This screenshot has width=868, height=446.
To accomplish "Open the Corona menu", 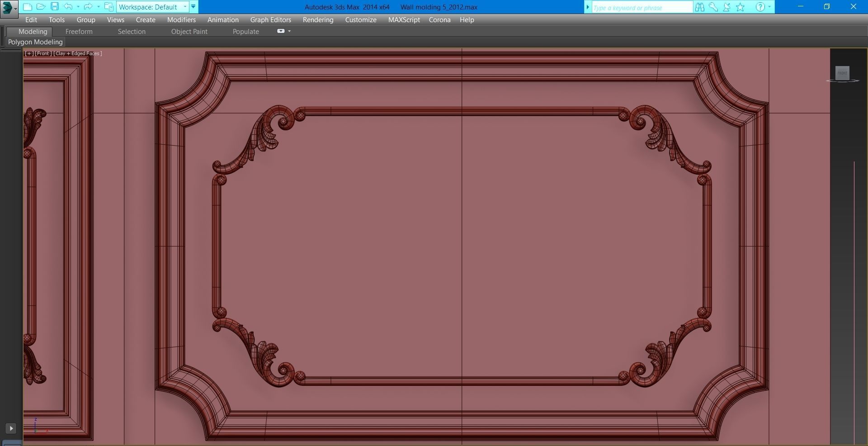I will 440,20.
